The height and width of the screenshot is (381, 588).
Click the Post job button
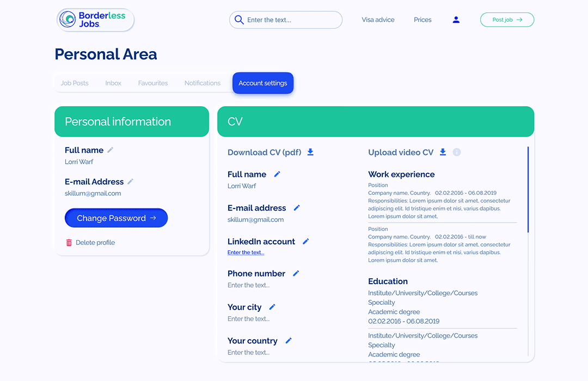pyautogui.click(x=507, y=20)
